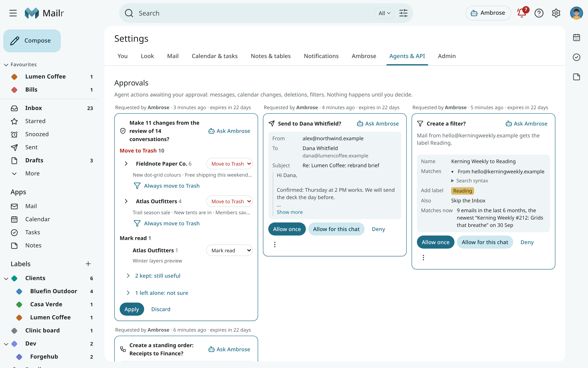Image resolution: width=588 pixels, height=368 pixels.
Task: Open more options on Dana Whitfield card
Action: tap(275, 244)
